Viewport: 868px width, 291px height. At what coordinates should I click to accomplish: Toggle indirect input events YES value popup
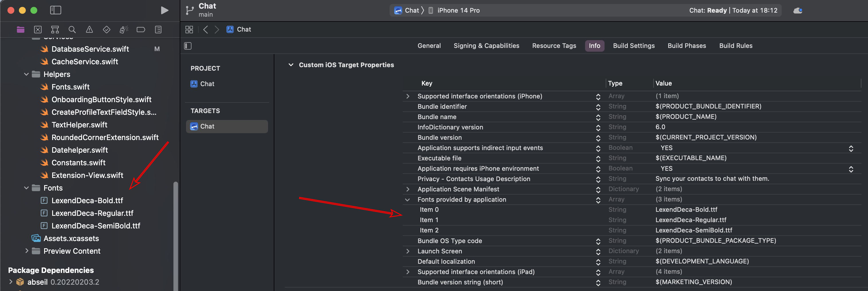coord(851,148)
